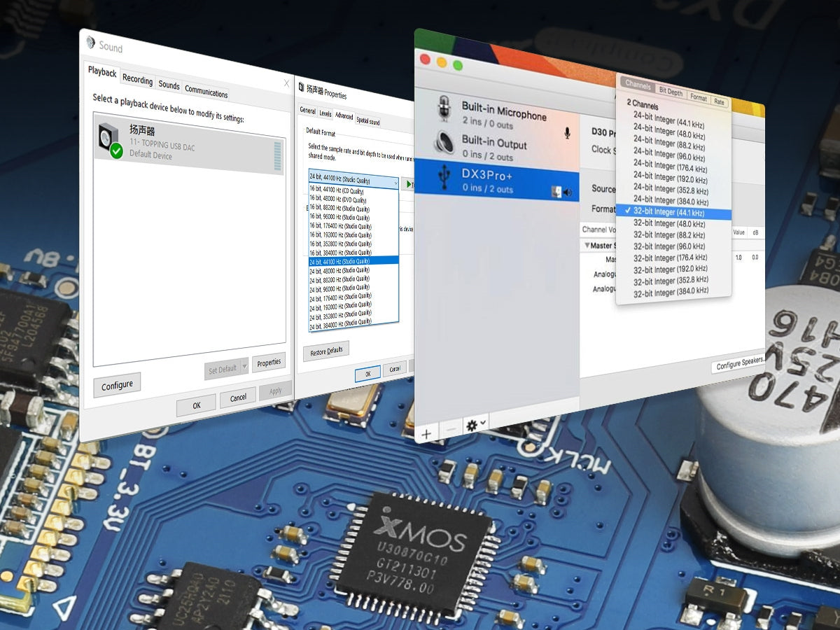Go to the General tab in speaker Properties
Screen dimensions: 840x630
pyautogui.click(x=308, y=110)
